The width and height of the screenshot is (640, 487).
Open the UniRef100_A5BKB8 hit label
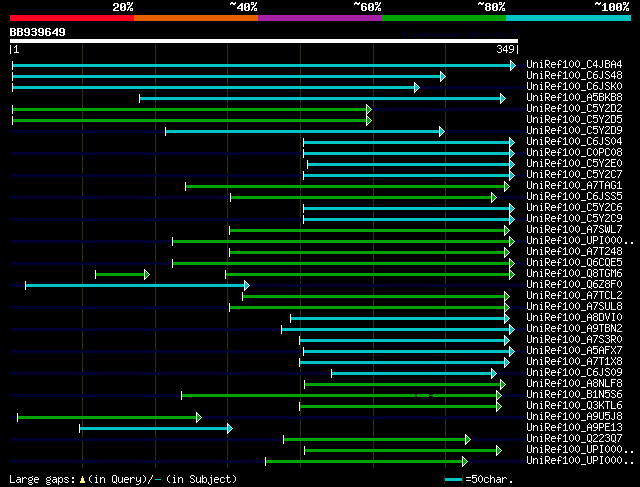click(x=574, y=98)
